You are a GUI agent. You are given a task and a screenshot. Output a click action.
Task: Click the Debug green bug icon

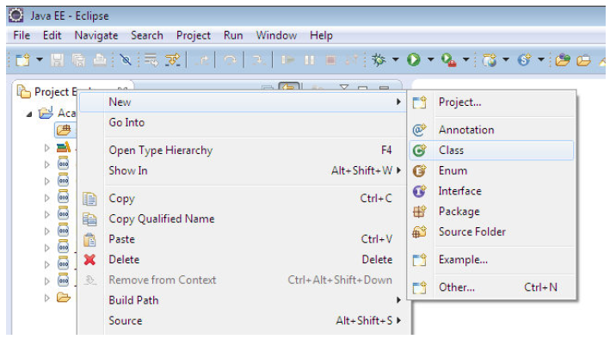click(x=379, y=60)
